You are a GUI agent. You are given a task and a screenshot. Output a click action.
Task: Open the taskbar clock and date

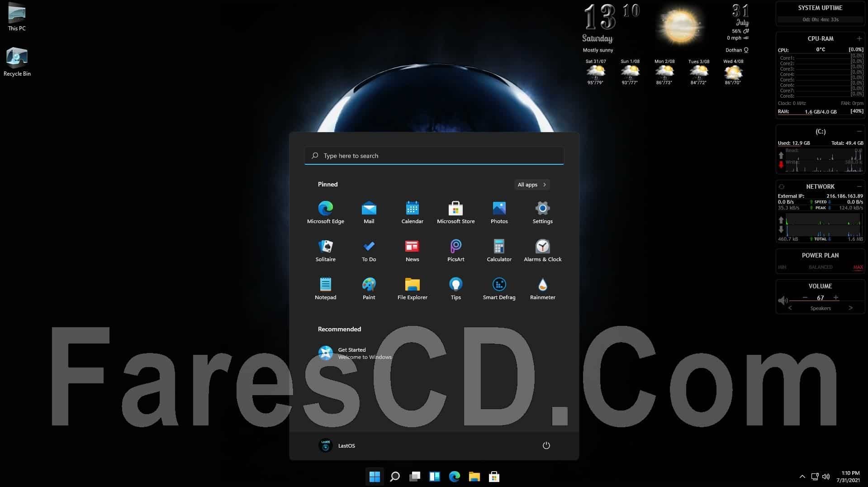click(848, 477)
